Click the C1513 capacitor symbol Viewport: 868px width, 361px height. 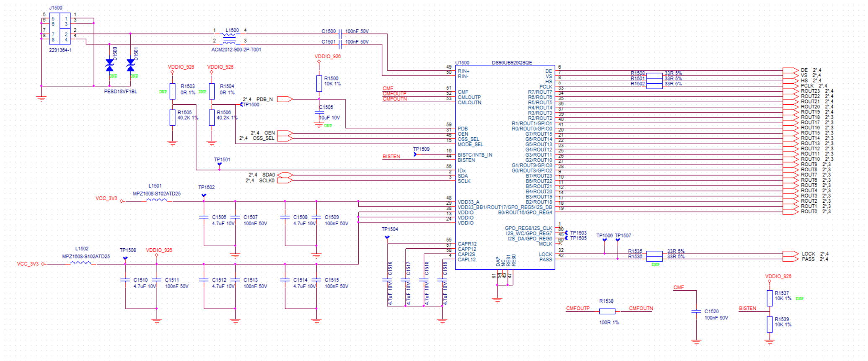click(x=235, y=280)
